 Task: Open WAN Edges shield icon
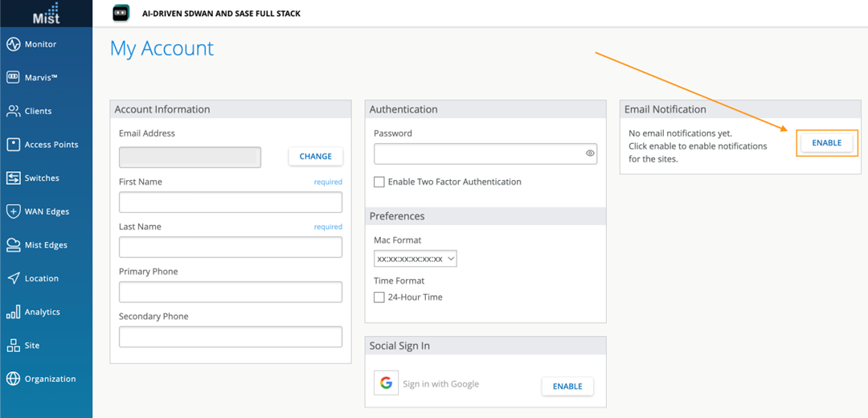tap(13, 211)
